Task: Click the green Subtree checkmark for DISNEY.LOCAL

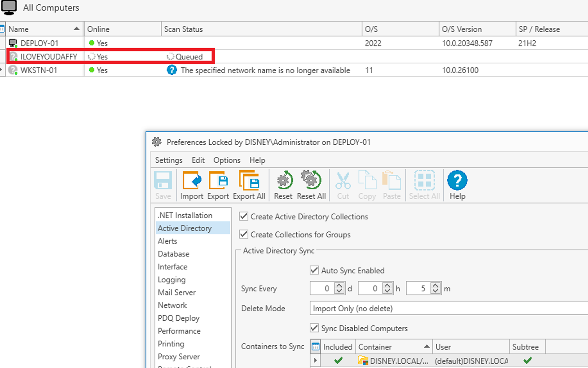Action: click(x=528, y=360)
